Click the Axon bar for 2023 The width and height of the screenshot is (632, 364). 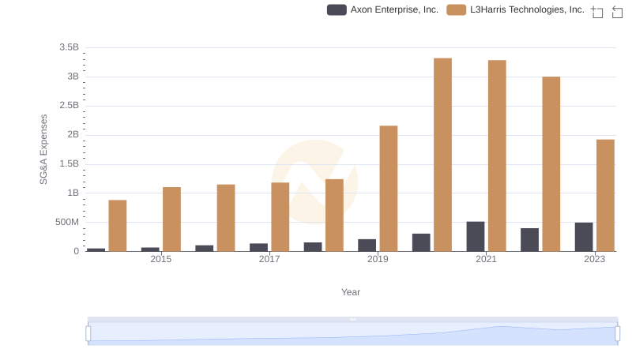tap(584, 237)
